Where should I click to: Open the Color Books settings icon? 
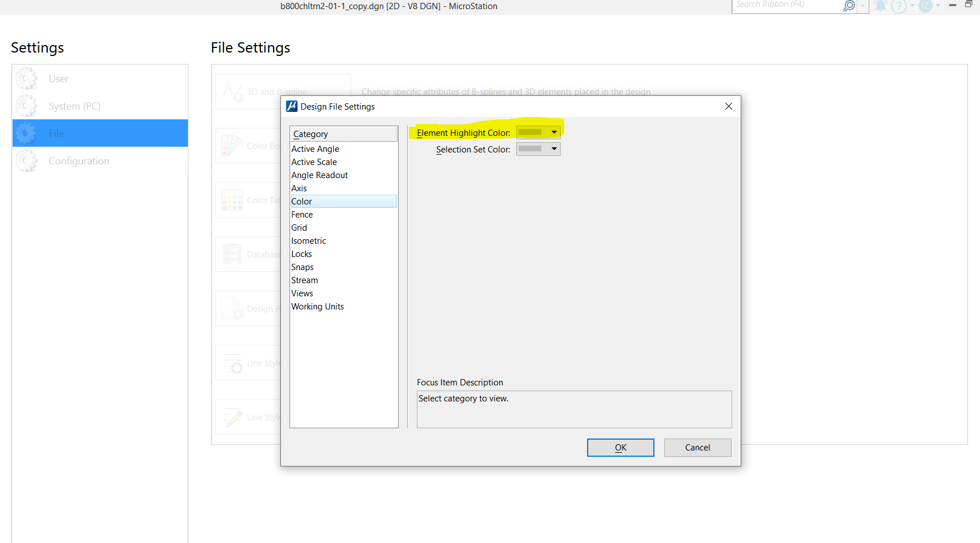click(x=232, y=146)
